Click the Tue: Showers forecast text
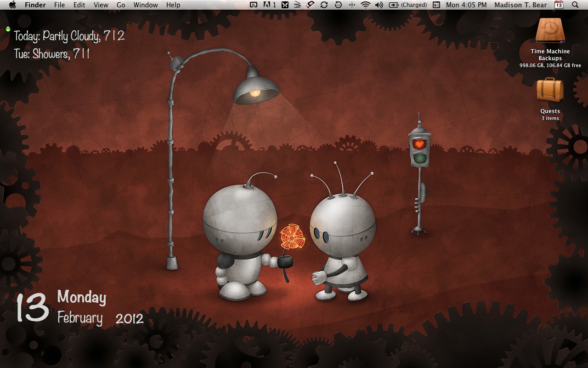The image size is (588, 368). [52, 54]
